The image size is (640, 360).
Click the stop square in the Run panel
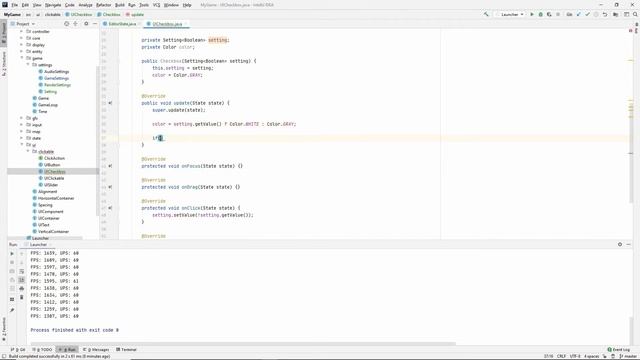click(x=12, y=262)
